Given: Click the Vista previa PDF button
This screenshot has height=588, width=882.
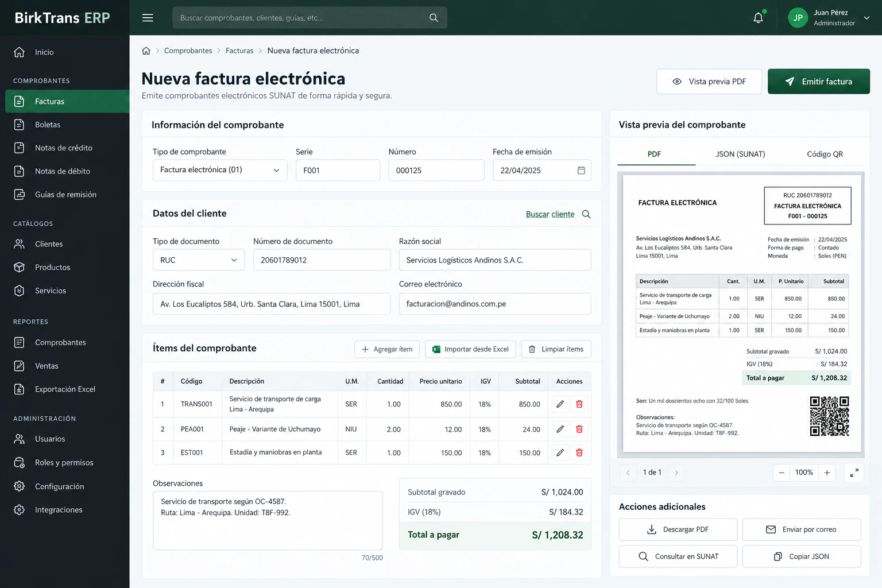Looking at the screenshot, I should (x=709, y=82).
